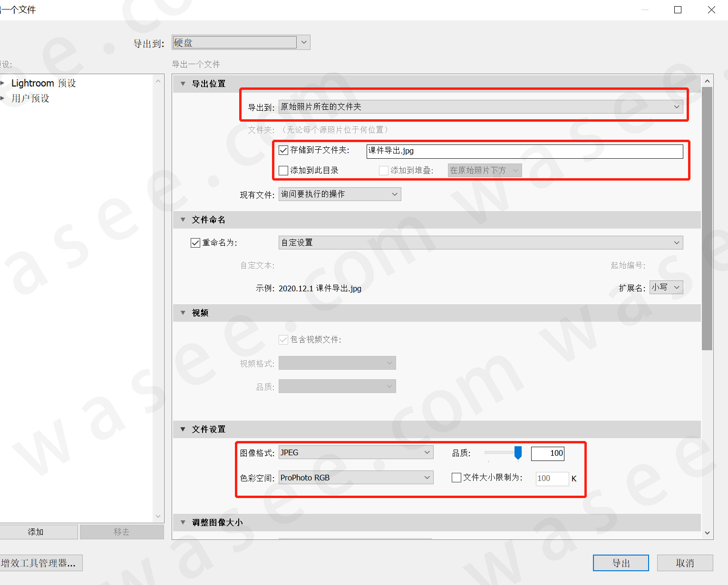Enable the 添加到此目录 checkbox
The height and width of the screenshot is (585, 728).
pyautogui.click(x=283, y=171)
